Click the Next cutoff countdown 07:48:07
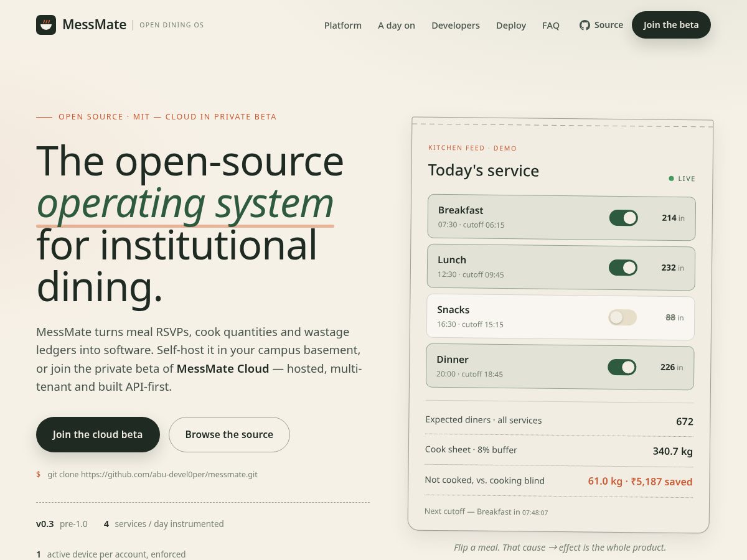This screenshot has width=747, height=560. tap(535, 513)
